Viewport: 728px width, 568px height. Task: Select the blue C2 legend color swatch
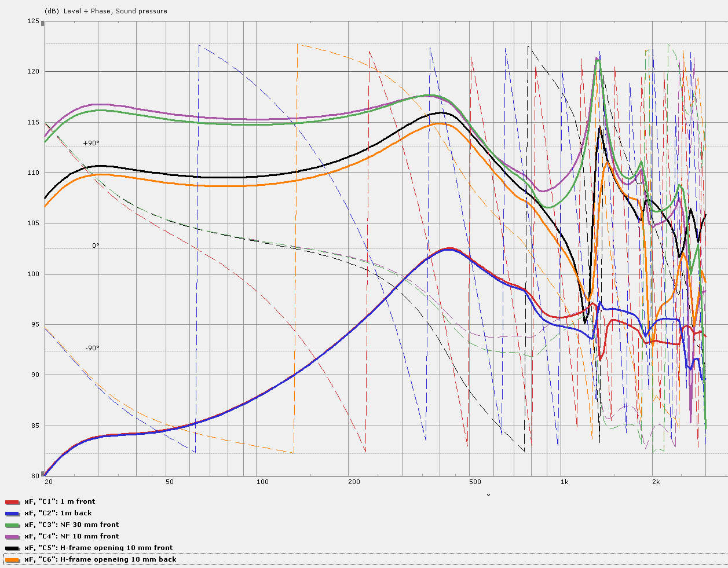tap(13, 514)
